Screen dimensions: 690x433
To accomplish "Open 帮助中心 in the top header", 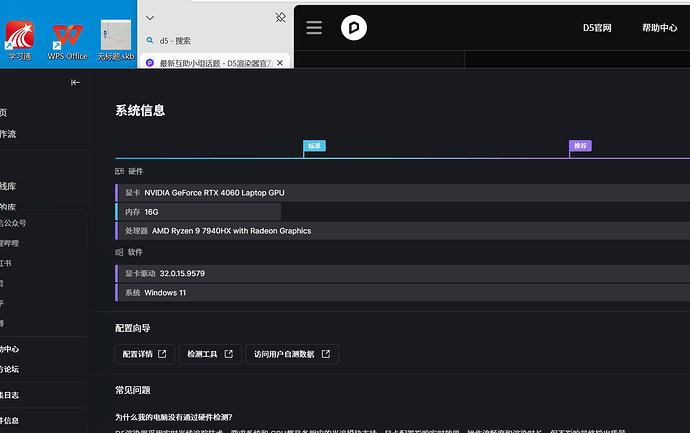I will coord(659,28).
